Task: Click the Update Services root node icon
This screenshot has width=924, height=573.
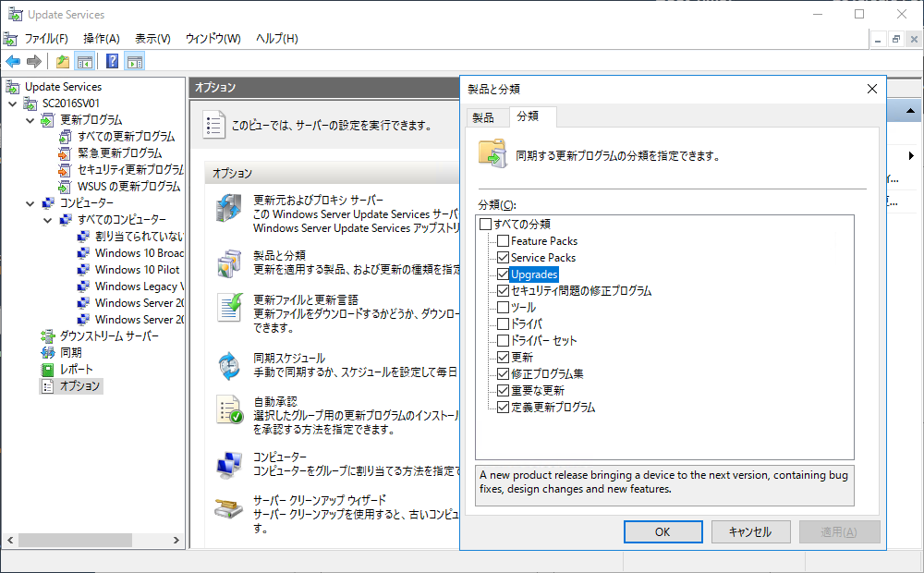Action: [13, 87]
